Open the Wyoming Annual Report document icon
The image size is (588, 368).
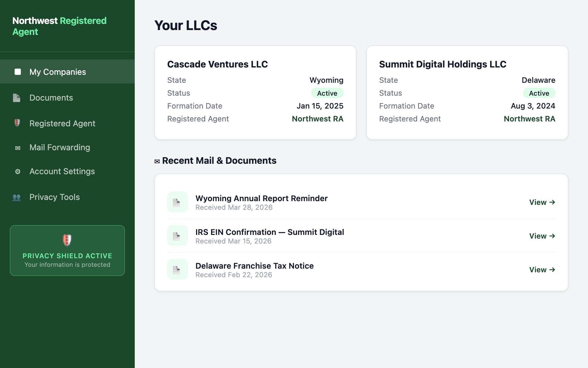(177, 202)
